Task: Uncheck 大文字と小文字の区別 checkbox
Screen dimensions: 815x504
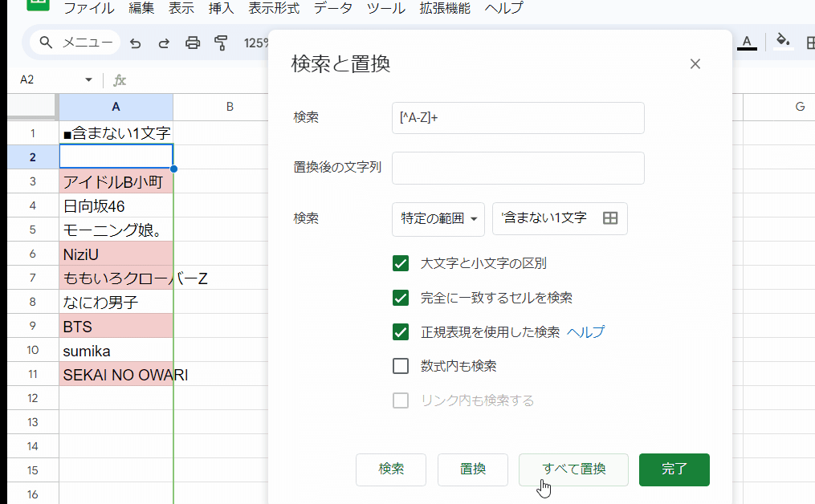Action: pyautogui.click(x=401, y=263)
